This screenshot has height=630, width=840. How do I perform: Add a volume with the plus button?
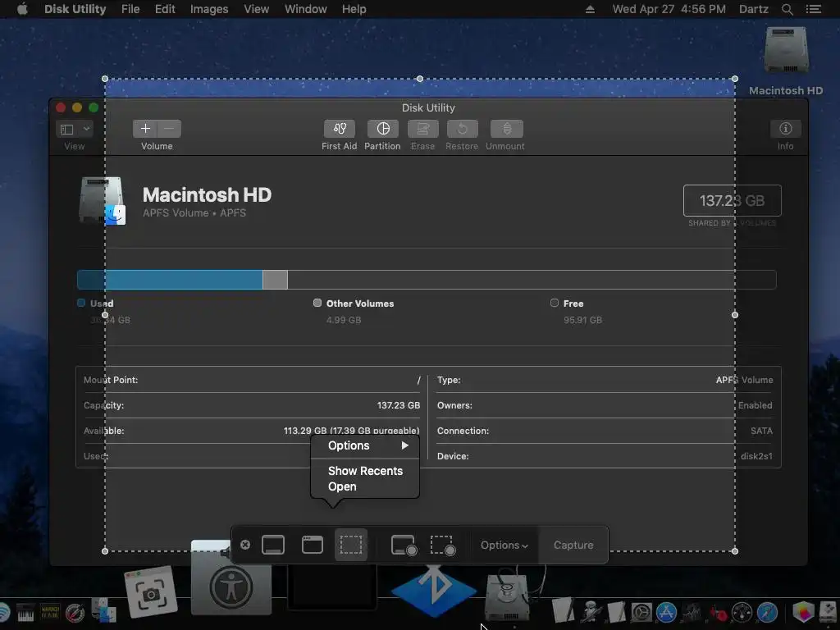coord(145,129)
